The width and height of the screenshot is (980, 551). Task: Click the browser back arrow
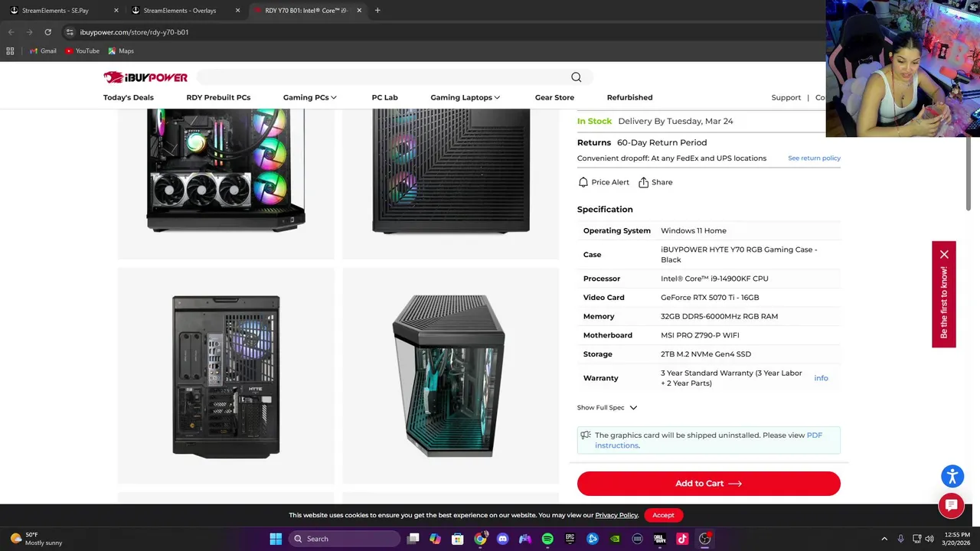pyautogui.click(x=11, y=32)
